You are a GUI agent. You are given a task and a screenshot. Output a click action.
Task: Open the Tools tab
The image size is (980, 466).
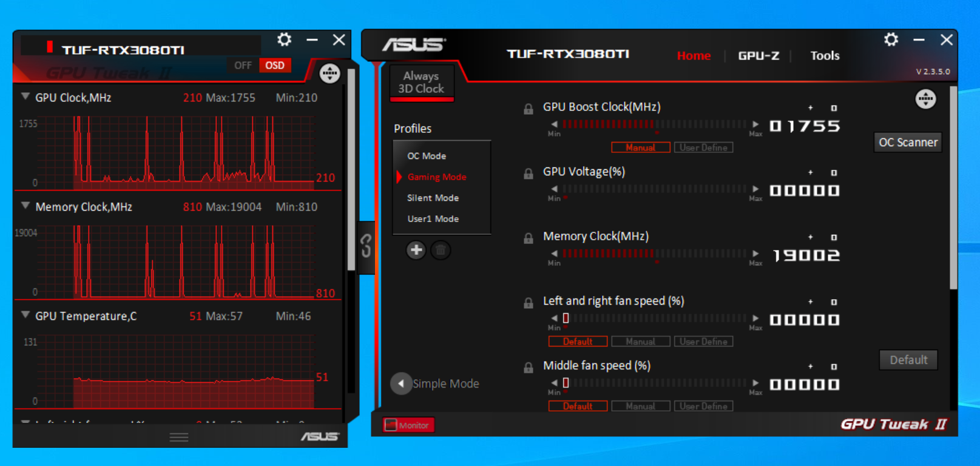click(x=825, y=56)
